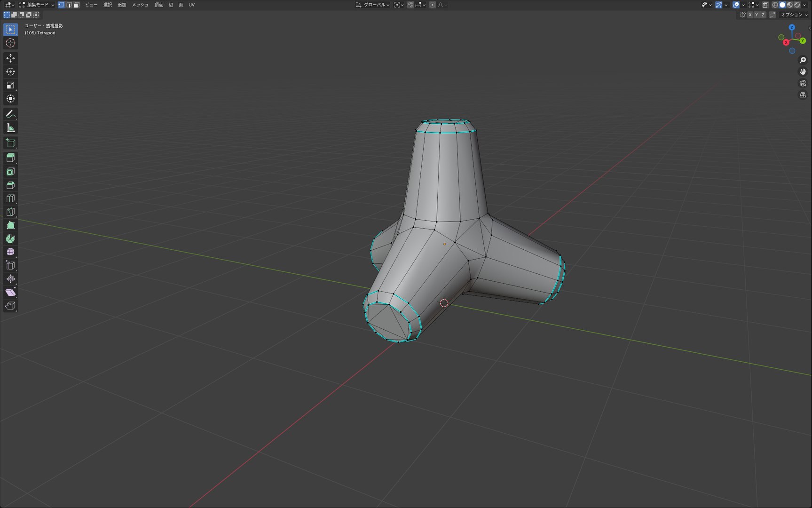The height and width of the screenshot is (508, 812).
Task: Toggle auto merge vertices icon
Action: (x=773, y=15)
